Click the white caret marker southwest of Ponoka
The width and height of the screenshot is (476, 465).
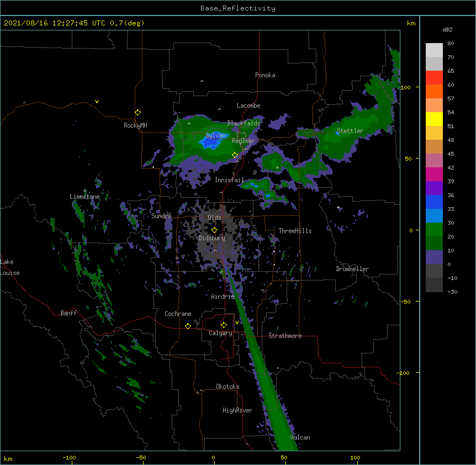202,81
